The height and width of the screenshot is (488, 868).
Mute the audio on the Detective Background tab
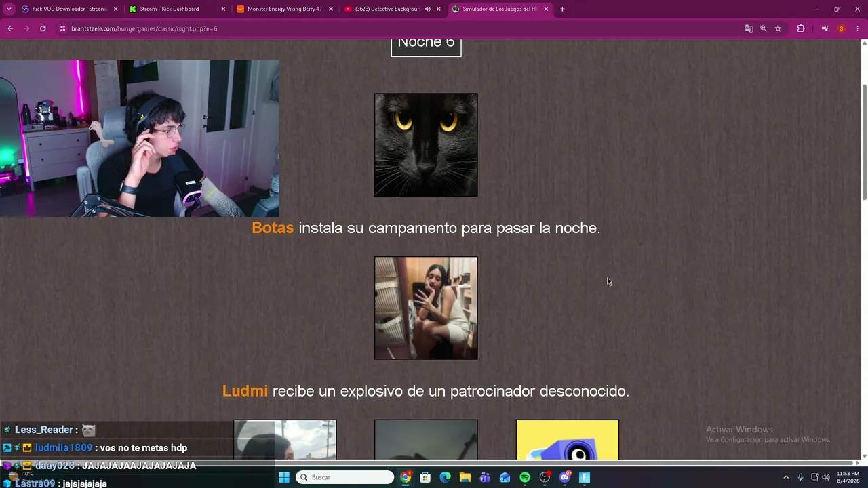point(427,9)
